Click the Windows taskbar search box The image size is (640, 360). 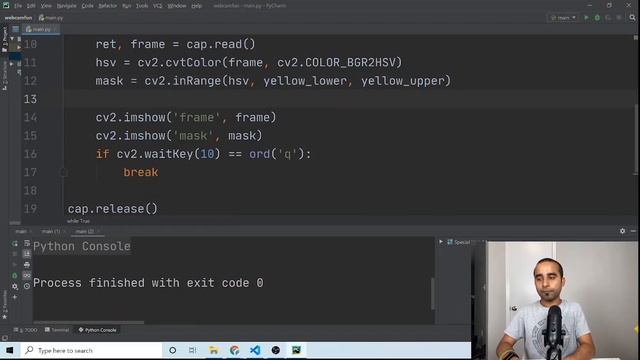click(x=91, y=350)
